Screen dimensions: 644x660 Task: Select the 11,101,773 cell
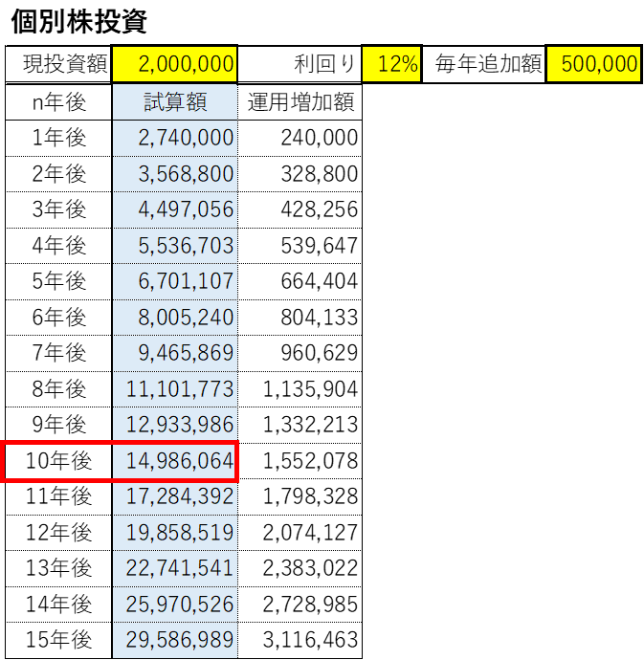175,389
